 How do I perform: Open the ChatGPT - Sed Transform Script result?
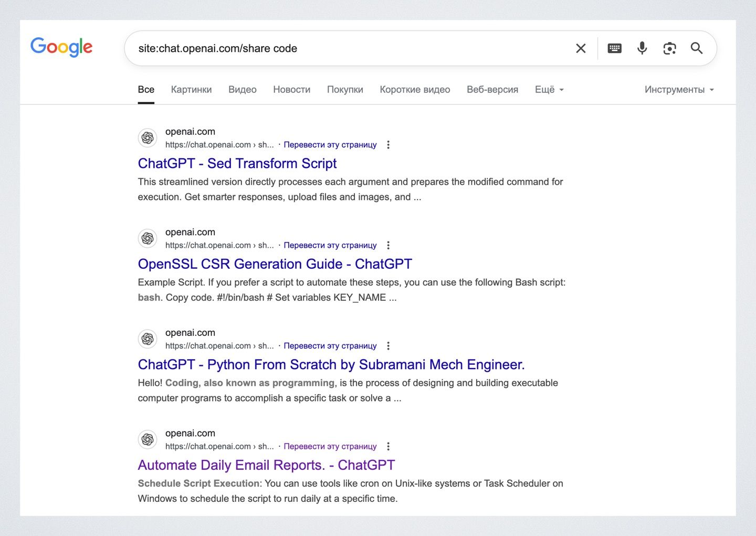pos(237,164)
